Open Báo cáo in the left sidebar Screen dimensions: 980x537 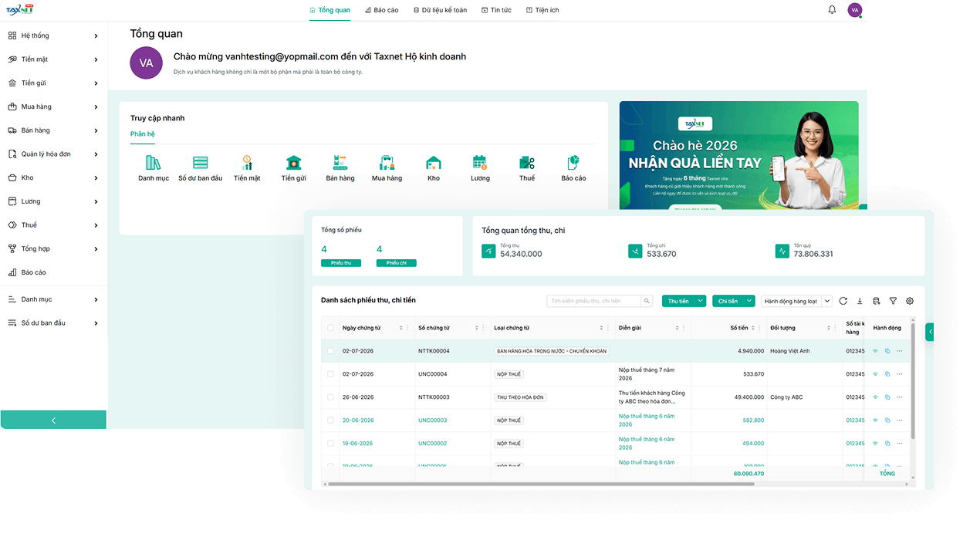tap(53, 272)
